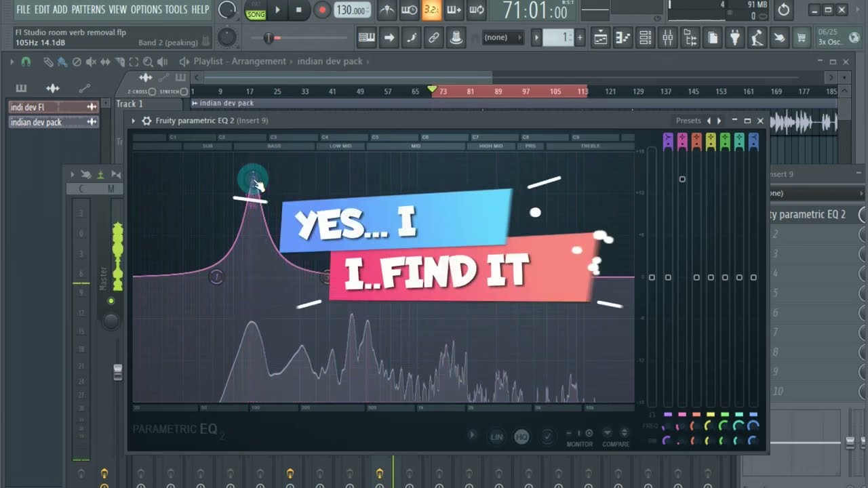This screenshot has height=488, width=868.
Task: Select the Zoom magnifier tool in Playlist
Action: click(x=148, y=62)
